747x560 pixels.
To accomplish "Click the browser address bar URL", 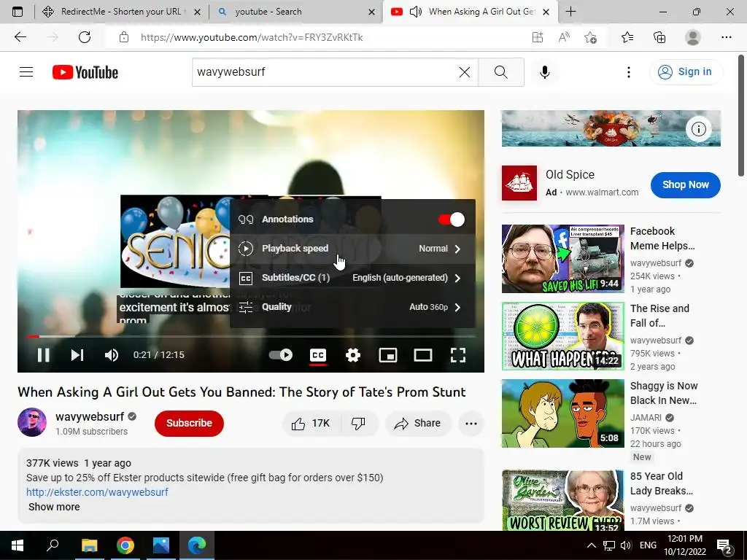I will 252,37.
